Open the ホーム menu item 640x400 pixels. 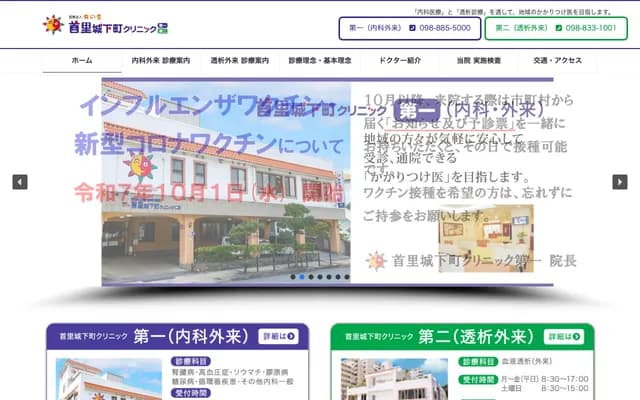pyautogui.click(x=82, y=60)
